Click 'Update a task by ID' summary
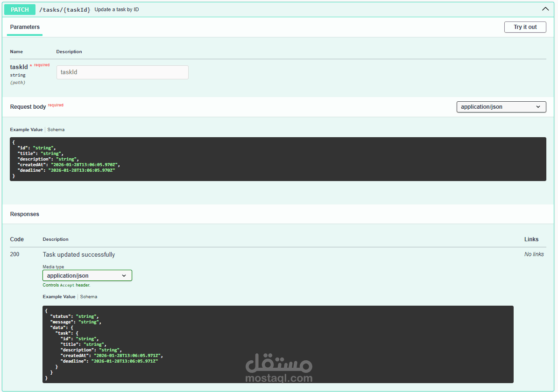Viewport: 558px width, 392px height. (117, 10)
